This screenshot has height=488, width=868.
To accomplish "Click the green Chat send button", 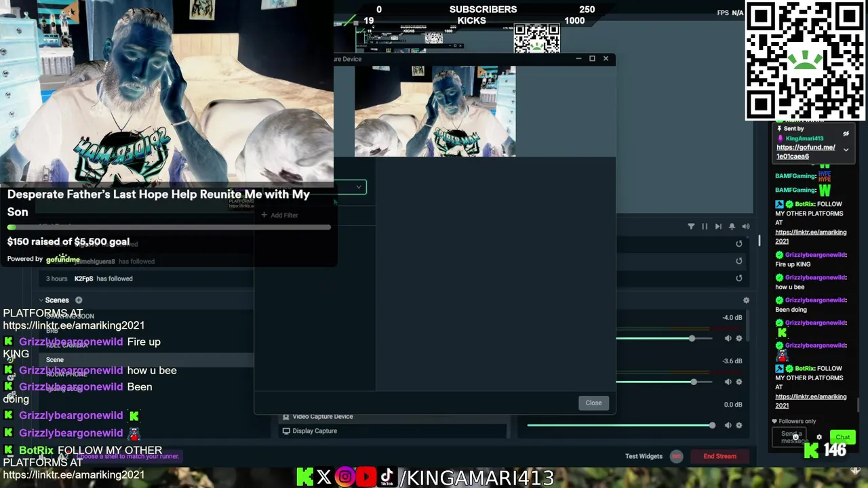I will (x=843, y=437).
